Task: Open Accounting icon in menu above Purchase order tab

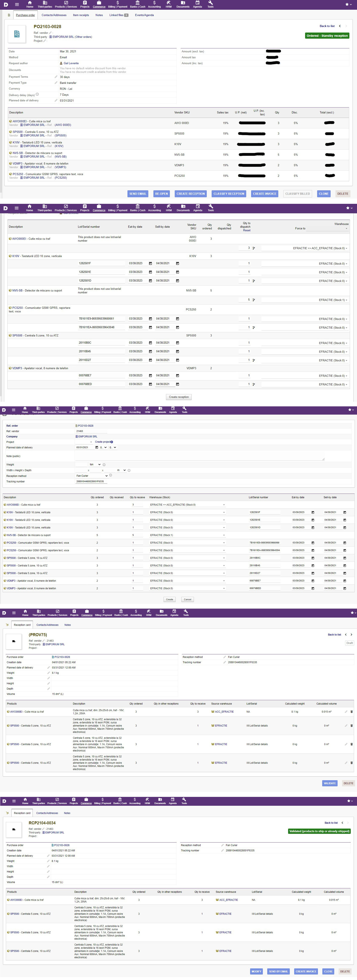Action: pyautogui.click(x=154, y=3)
